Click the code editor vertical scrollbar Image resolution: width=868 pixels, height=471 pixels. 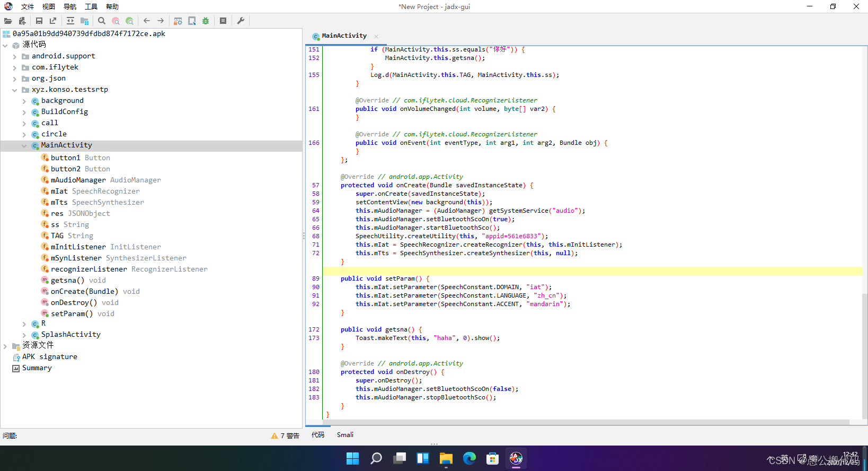click(865, 355)
